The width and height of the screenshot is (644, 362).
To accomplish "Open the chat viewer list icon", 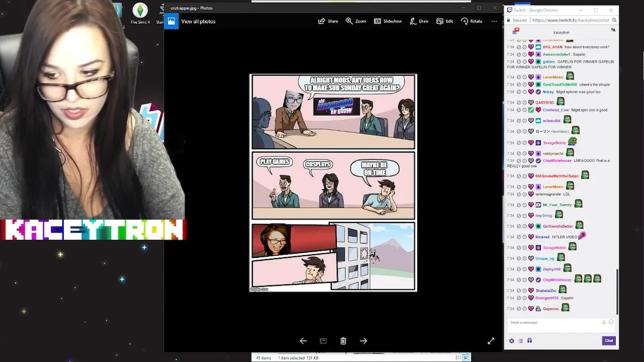I will coord(521,340).
